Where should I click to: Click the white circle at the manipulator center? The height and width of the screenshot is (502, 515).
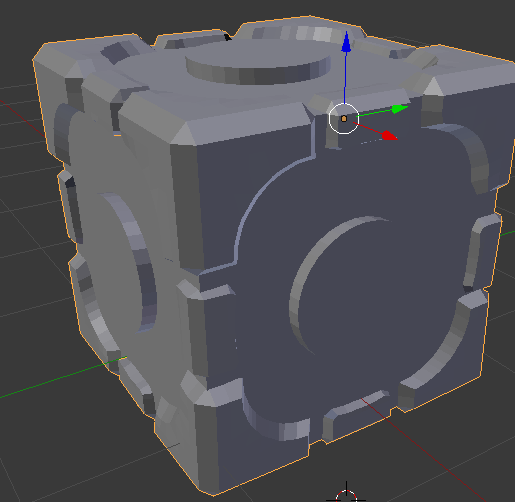pyautogui.click(x=344, y=118)
